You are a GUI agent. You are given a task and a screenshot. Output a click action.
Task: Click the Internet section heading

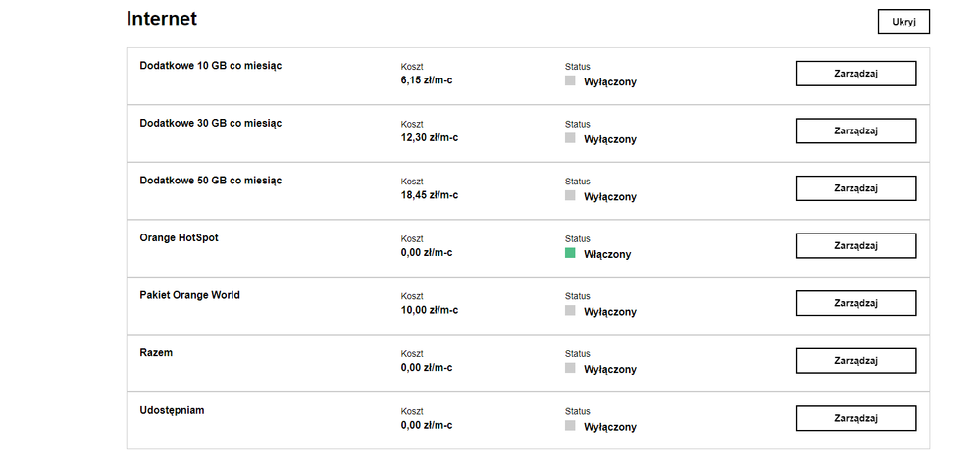pos(162,19)
